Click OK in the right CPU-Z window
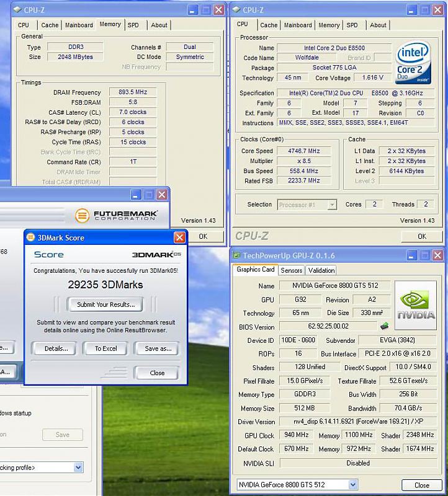Viewport: 448px width, 496px height. click(x=422, y=236)
